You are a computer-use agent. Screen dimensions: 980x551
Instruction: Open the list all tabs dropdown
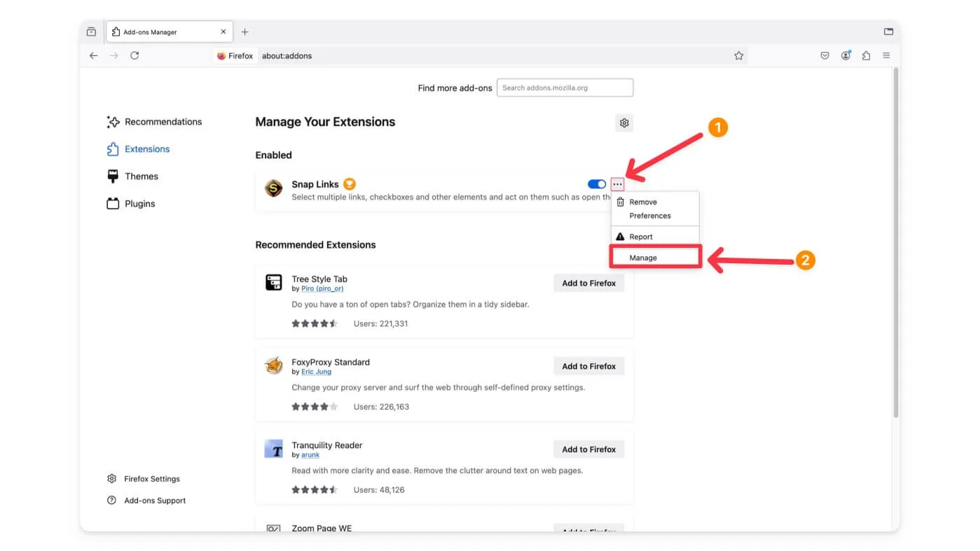[x=888, y=32]
